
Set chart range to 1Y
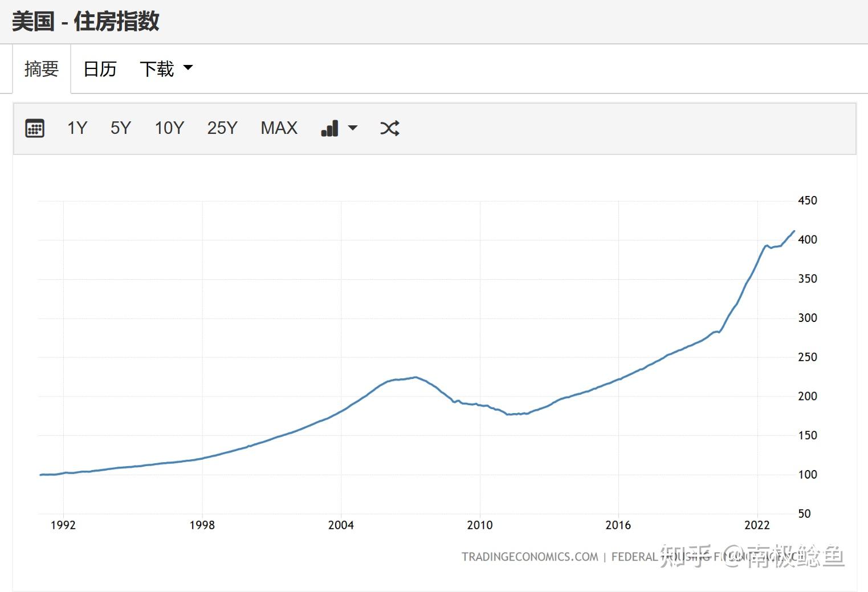coord(77,128)
